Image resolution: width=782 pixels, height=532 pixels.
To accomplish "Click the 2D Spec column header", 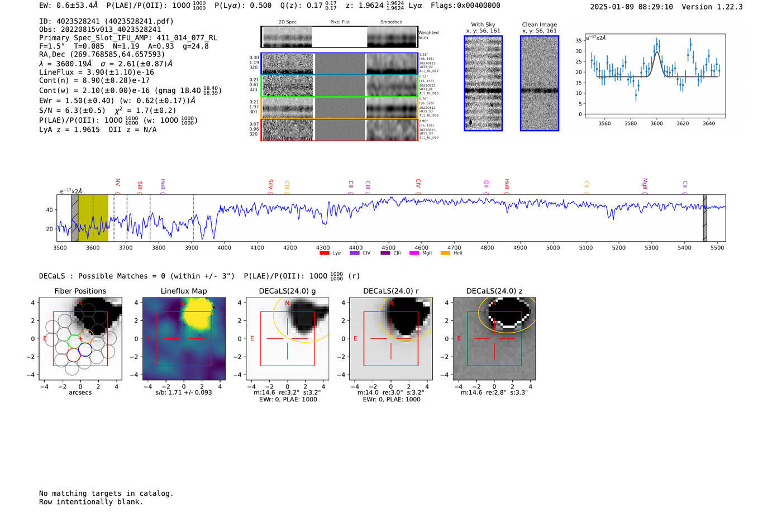I will pyautogui.click(x=288, y=22).
